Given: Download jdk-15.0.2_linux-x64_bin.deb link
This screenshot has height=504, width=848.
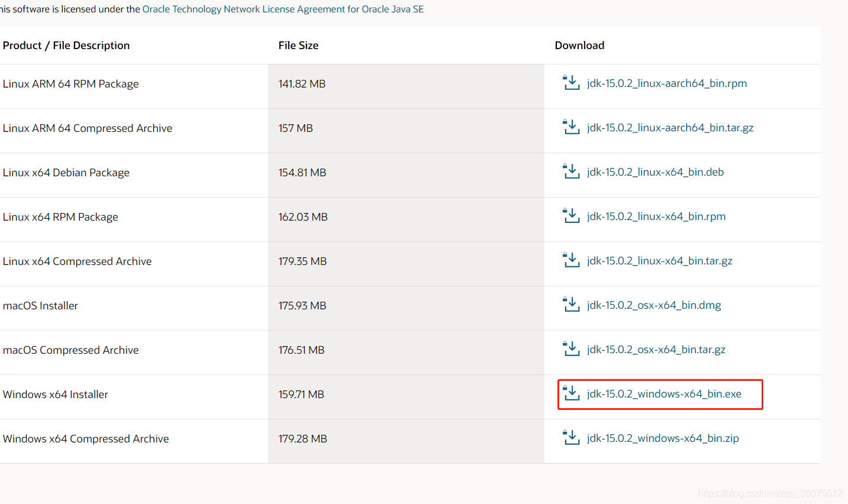Looking at the screenshot, I should click(656, 172).
